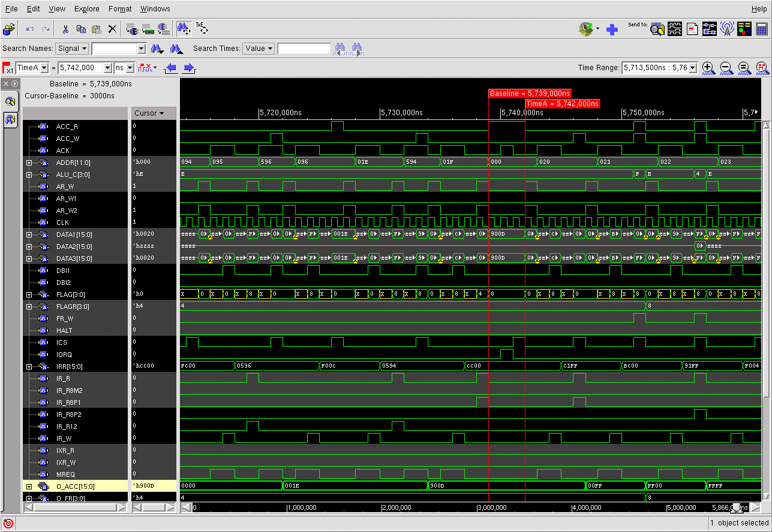The height and width of the screenshot is (532, 772).
Task: Open the Cursor column header dropdown
Action: pyautogui.click(x=153, y=113)
